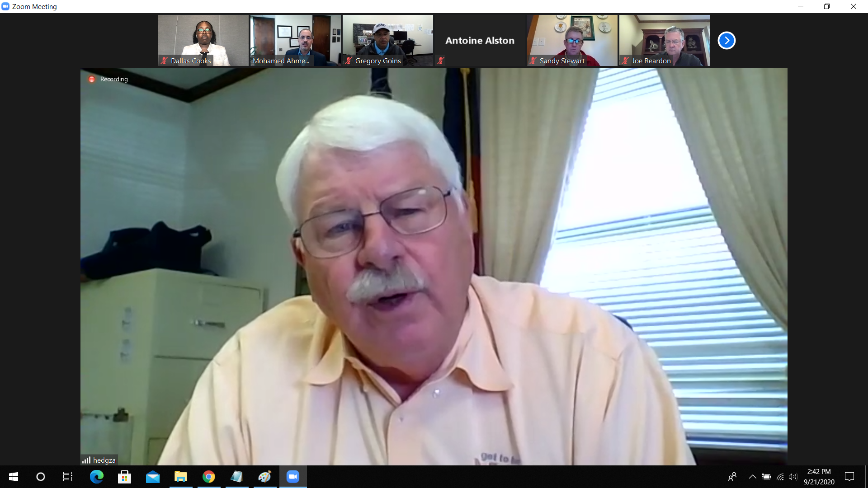The image size is (868, 488).
Task: Open Microsoft Store taskbar icon
Action: (x=124, y=477)
